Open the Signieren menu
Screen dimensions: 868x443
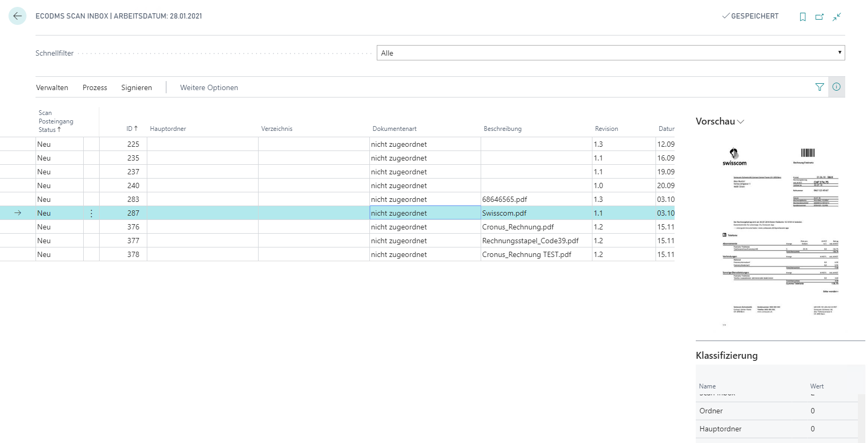pos(137,87)
